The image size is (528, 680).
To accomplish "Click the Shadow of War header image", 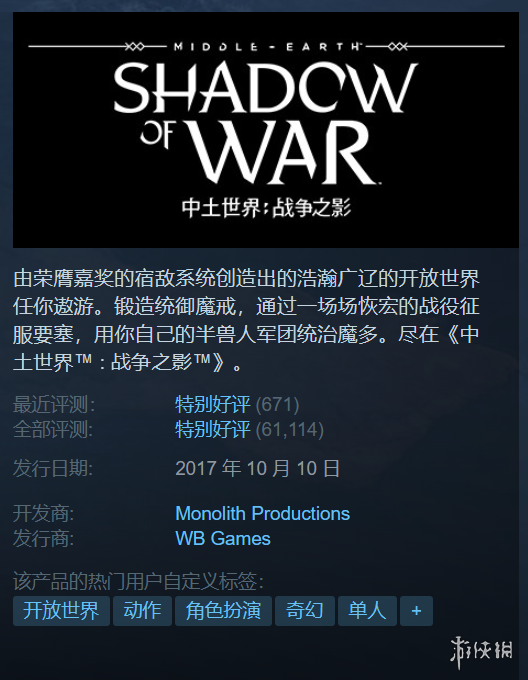I will 266,130.
